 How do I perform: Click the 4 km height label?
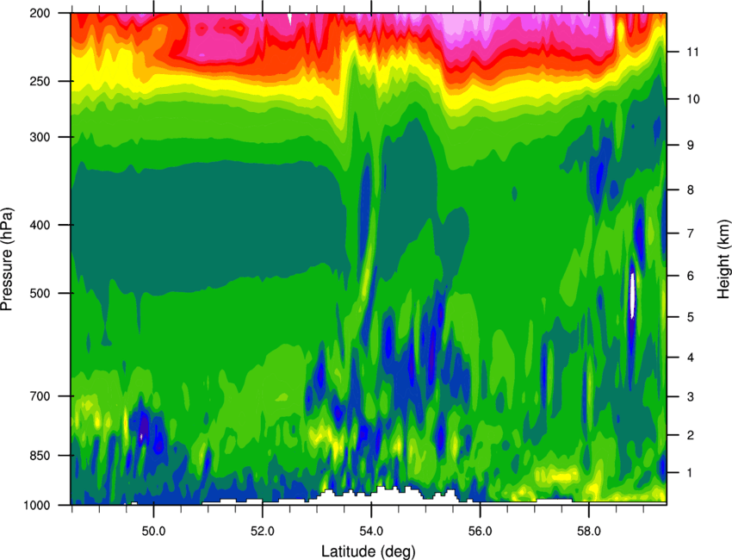pos(690,358)
